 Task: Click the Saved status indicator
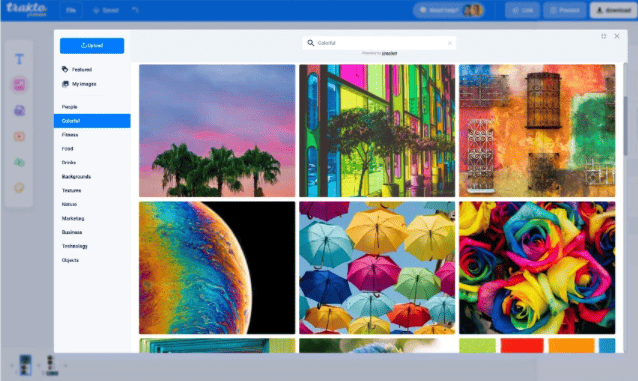point(106,10)
